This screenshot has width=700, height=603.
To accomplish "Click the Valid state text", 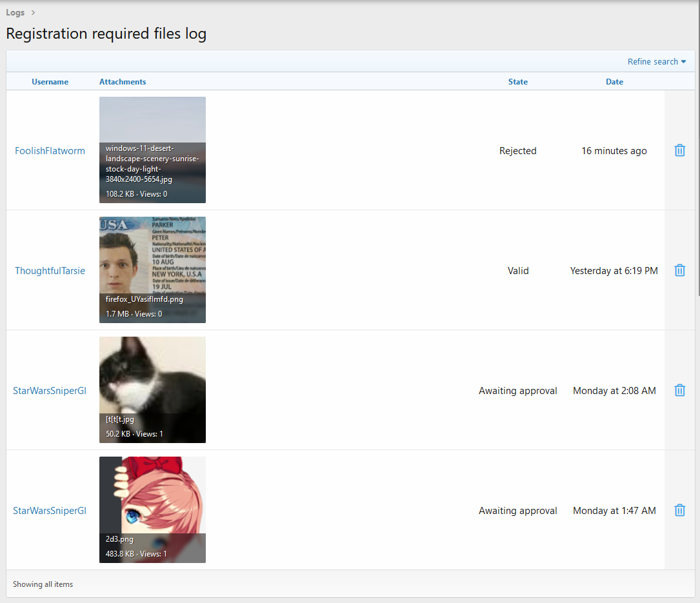I will click(x=518, y=270).
